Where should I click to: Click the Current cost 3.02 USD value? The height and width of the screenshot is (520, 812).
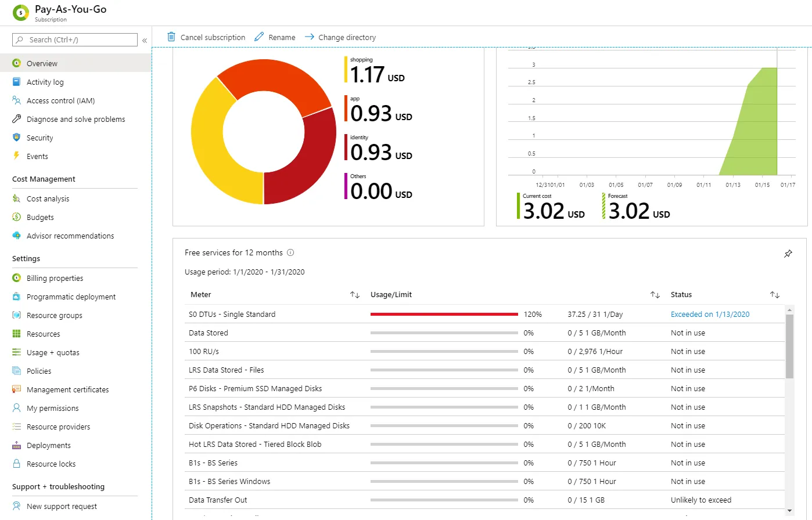(554, 211)
